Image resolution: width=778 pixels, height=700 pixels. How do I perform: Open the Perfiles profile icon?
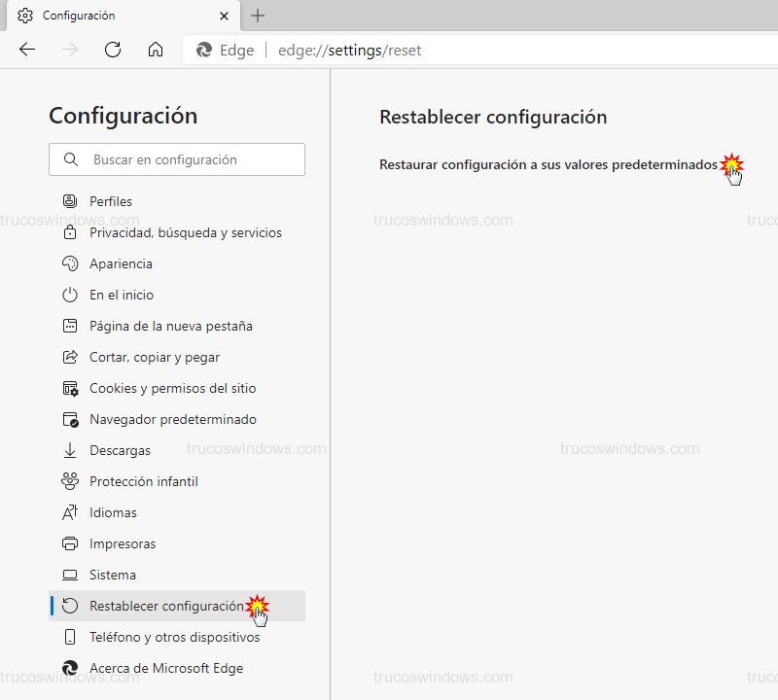70,201
